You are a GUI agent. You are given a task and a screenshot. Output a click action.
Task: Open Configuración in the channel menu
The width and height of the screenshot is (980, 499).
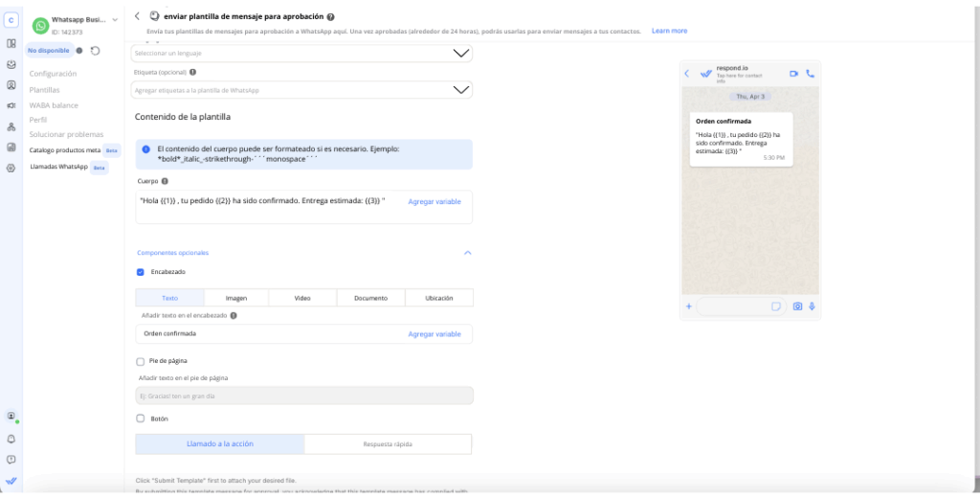(x=54, y=74)
